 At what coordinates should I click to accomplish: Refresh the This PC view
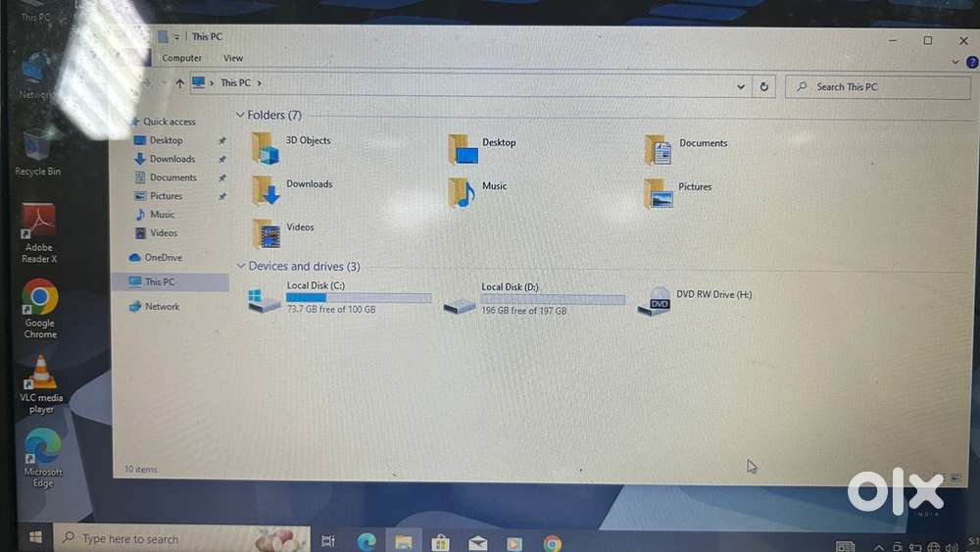(x=764, y=86)
